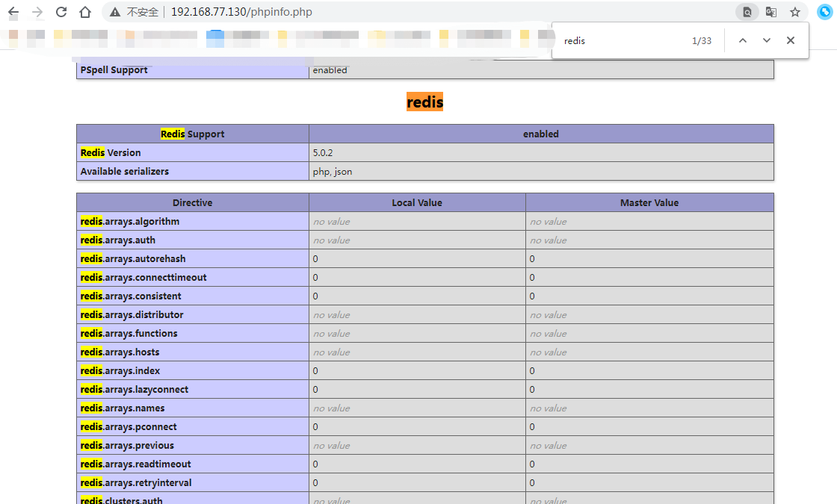Click the redis.arrays.names directive
The width and height of the screenshot is (837, 504).
pos(123,408)
